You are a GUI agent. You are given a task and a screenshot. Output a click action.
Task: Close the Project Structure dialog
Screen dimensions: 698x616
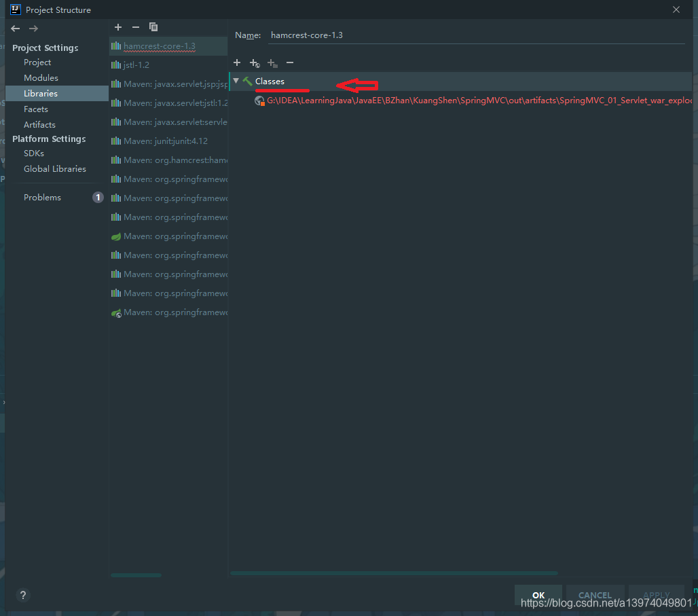coord(676,10)
